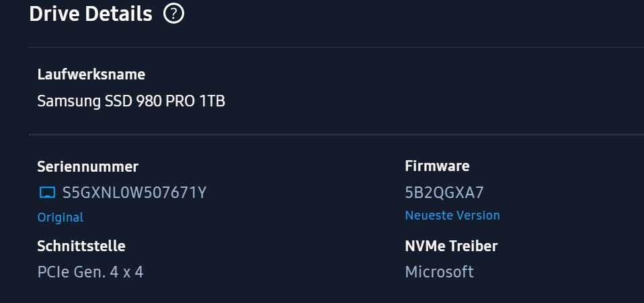Click the monitor icon beside serial number
Image resolution: width=644 pixels, height=303 pixels.
47,193
